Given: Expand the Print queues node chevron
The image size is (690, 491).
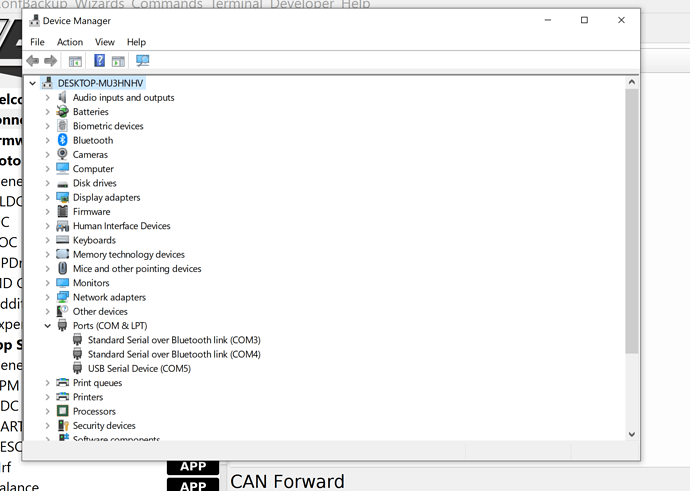Looking at the screenshot, I should (x=48, y=382).
